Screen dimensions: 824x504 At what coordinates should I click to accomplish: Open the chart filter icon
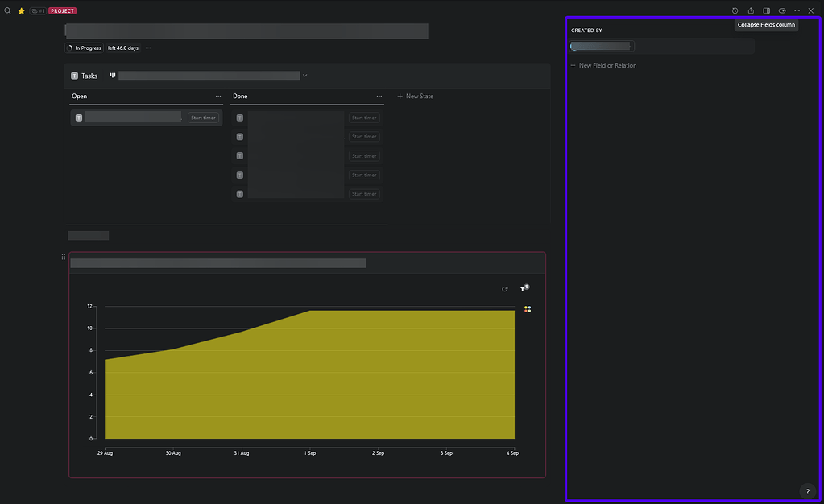(x=523, y=288)
